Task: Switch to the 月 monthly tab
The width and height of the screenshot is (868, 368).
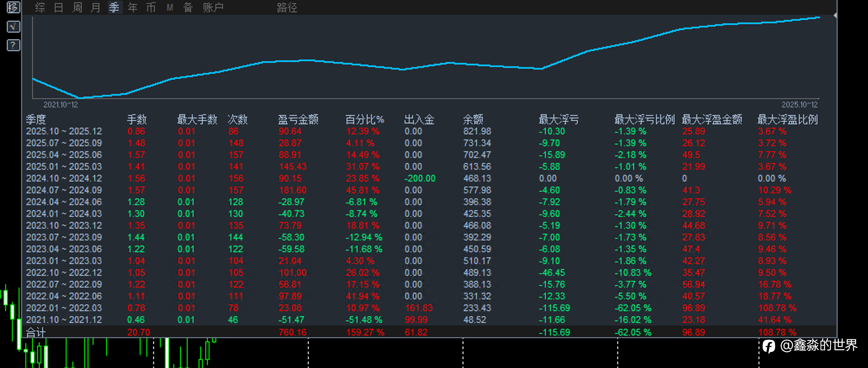Action: [95, 8]
